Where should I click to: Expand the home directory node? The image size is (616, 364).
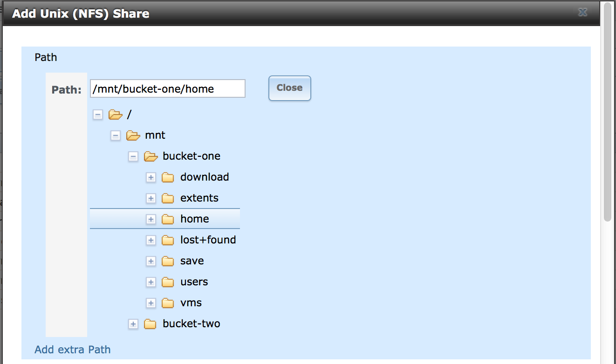(151, 219)
